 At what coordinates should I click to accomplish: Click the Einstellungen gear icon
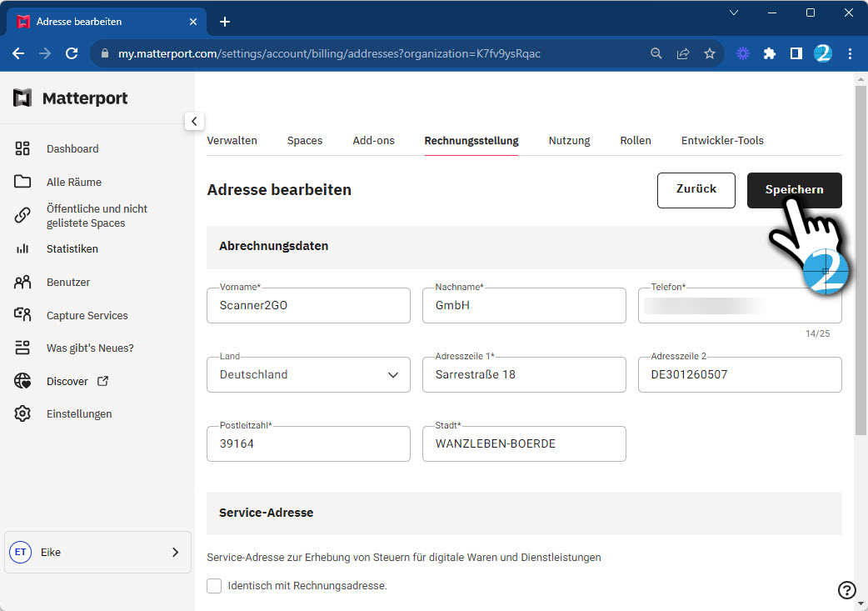point(22,413)
